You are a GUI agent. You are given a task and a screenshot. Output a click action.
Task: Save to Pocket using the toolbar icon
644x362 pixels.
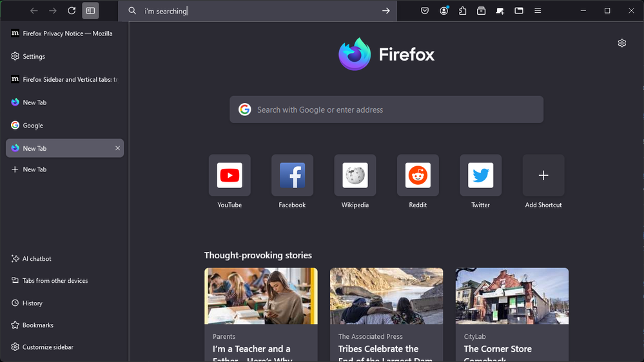[425, 11]
